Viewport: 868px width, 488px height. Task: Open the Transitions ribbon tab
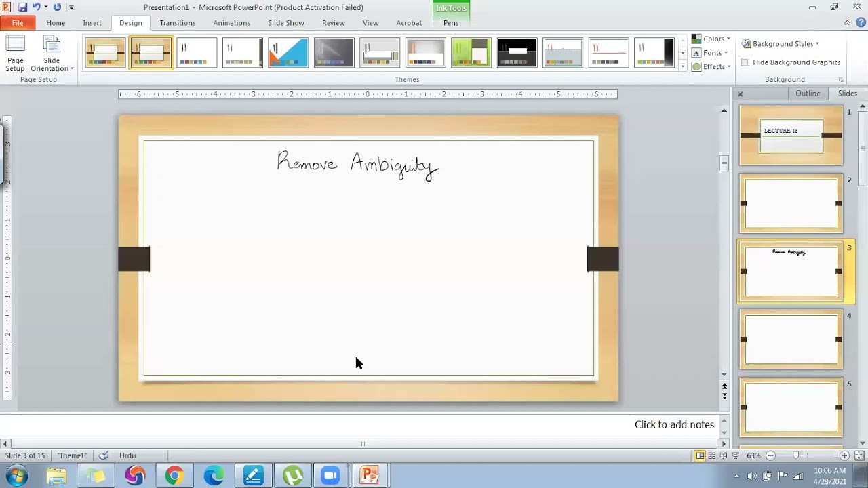click(x=177, y=23)
